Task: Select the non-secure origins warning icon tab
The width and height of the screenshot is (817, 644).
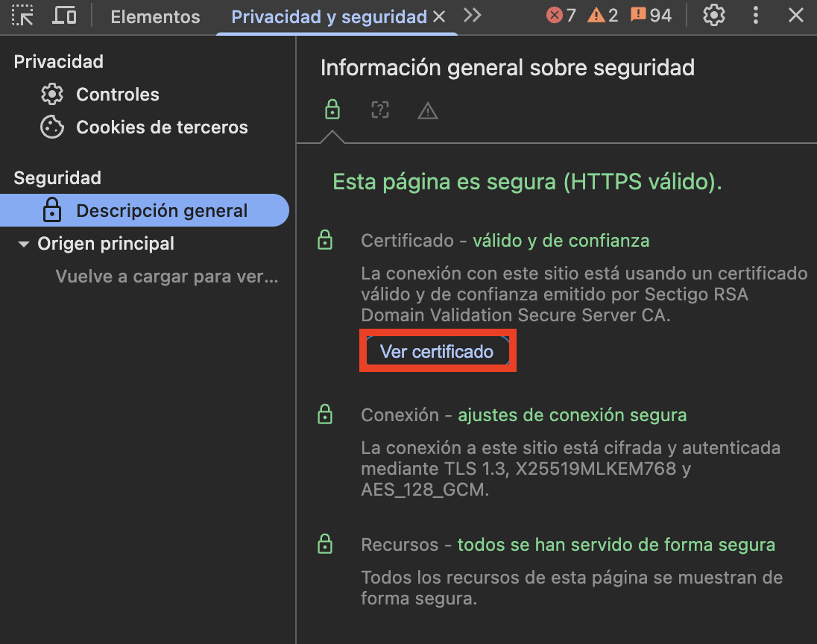Action: click(427, 110)
